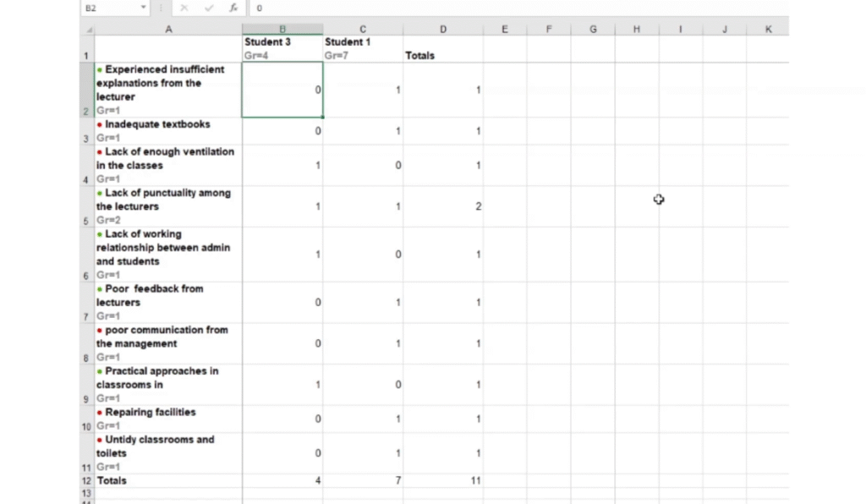
Task: Open the Name Box dropdown arrow
Action: pos(144,8)
